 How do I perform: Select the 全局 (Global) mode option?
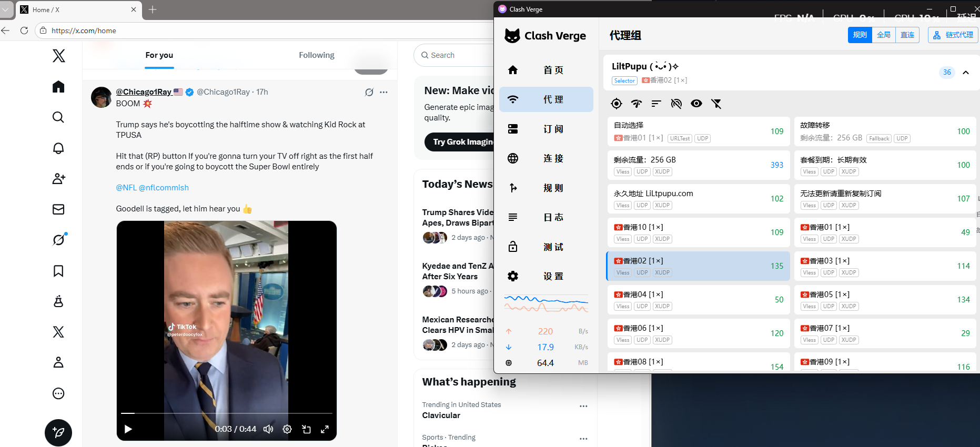tap(884, 35)
